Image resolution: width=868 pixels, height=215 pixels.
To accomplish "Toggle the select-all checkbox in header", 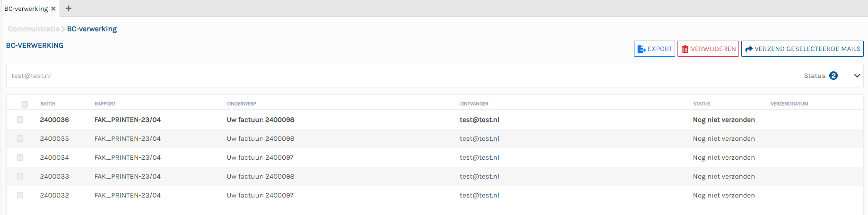I will [25, 104].
